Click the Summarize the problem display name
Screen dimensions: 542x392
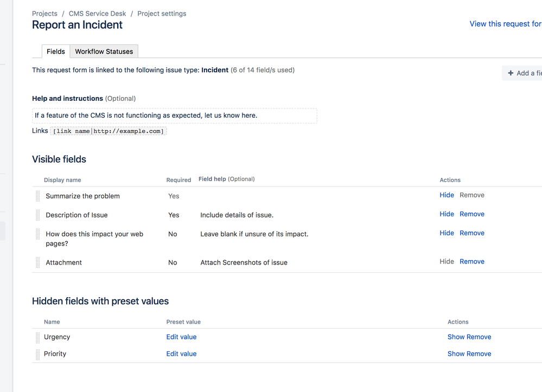pyautogui.click(x=82, y=196)
